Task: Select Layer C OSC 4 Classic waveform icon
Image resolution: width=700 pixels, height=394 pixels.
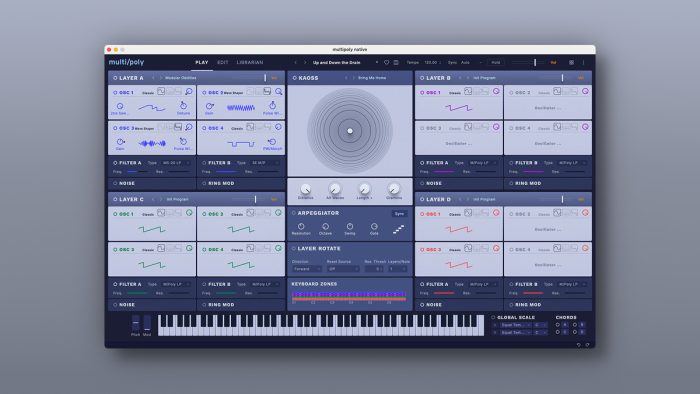Action: [x=250, y=248]
